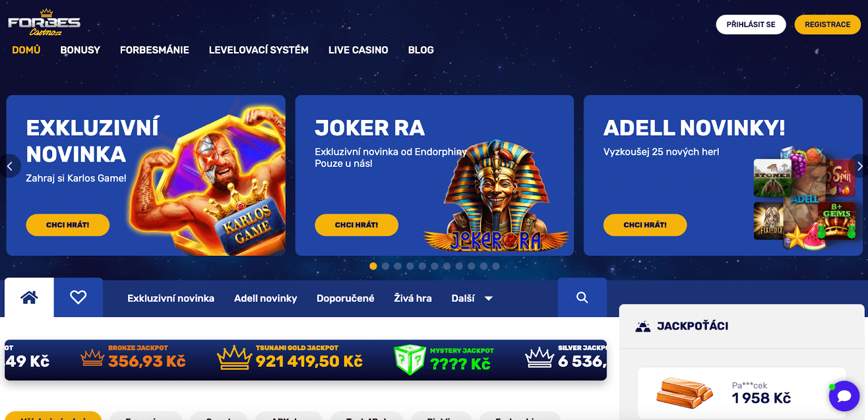This screenshot has width=868, height=420.
Task: Open favorites via the heart icon
Action: coord(78,297)
